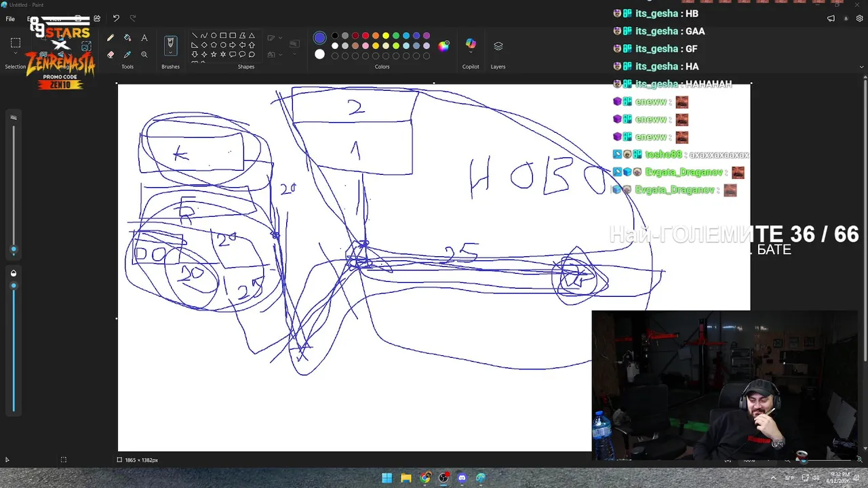Image resolution: width=868 pixels, height=488 pixels.
Task: Choose the Right arrow shape
Action: click(x=233, y=45)
